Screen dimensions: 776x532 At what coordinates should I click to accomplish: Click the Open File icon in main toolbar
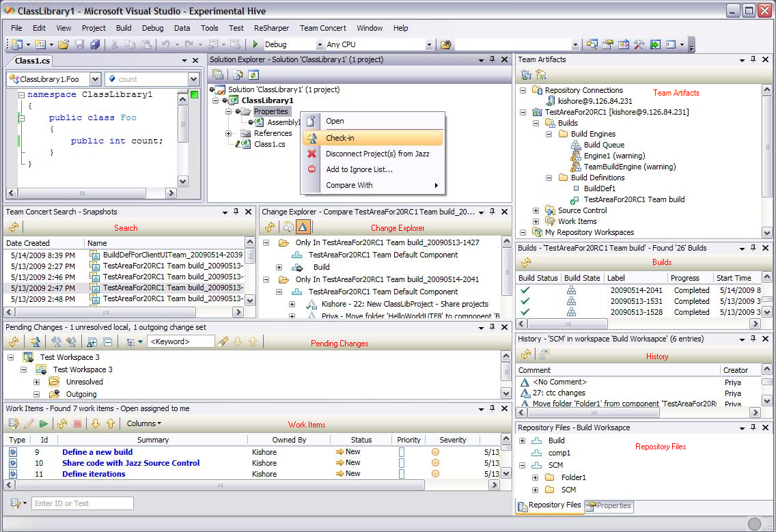[64, 44]
